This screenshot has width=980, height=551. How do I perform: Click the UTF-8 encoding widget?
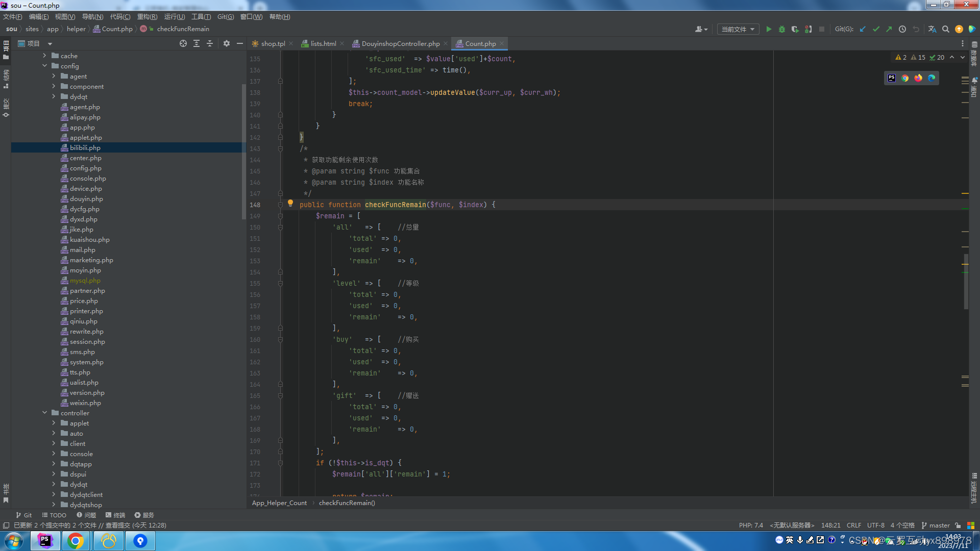click(876, 525)
